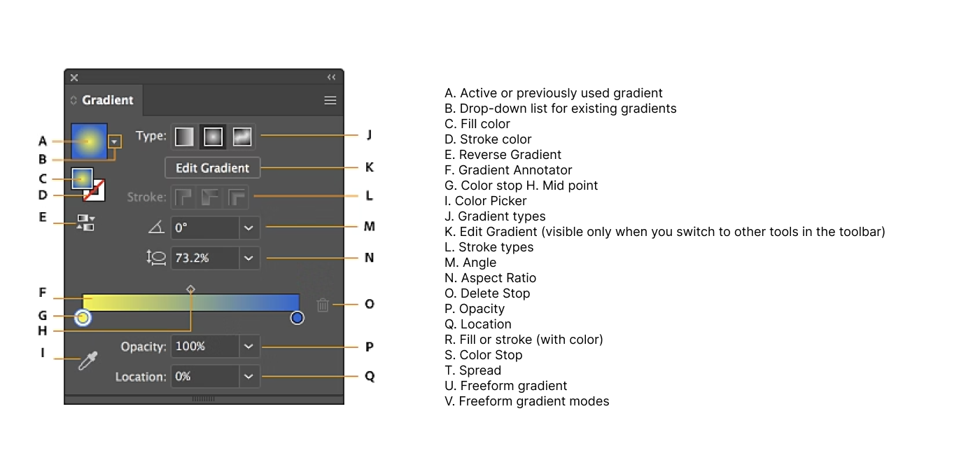Collapse the panel with double-arrow icon
Screen dimensions: 980x472
[x=331, y=77]
